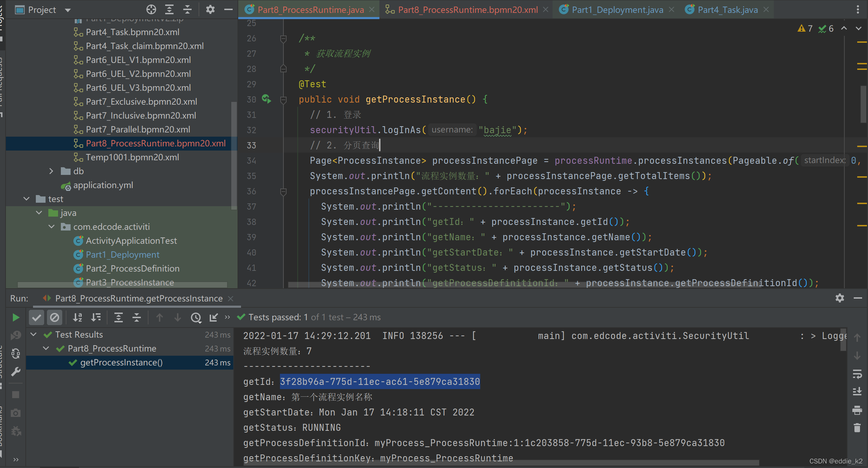Expand the db folder

51,171
